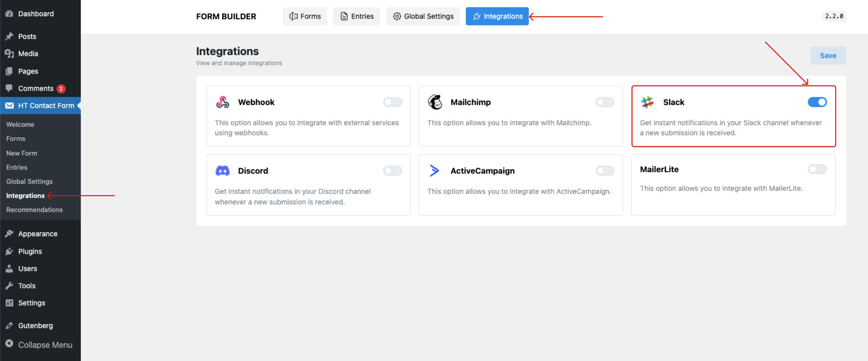Click the Webhook logo icon
The height and width of the screenshot is (361, 868).
click(x=223, y=102)
